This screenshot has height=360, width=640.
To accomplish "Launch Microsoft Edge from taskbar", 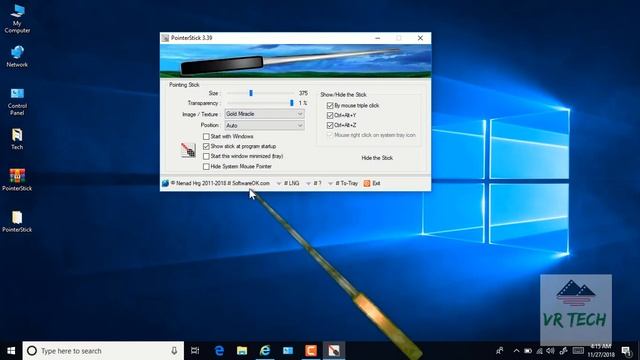I will (219, 351).
